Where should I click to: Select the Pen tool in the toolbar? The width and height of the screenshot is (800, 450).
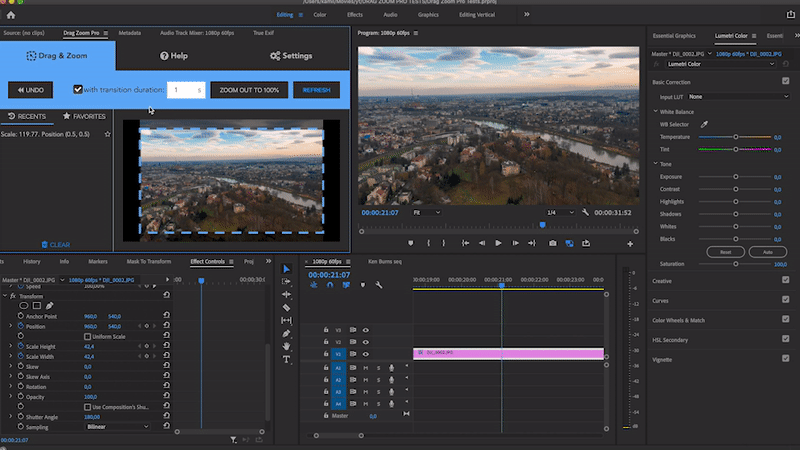286,333
